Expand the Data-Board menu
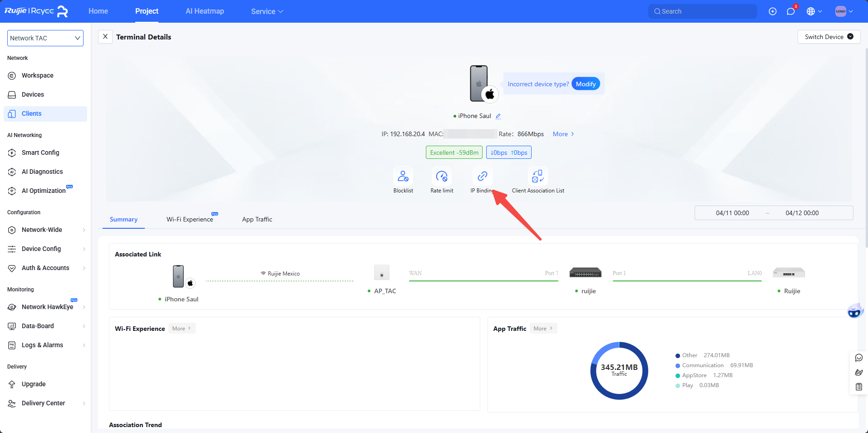 (x=45, y=326)
